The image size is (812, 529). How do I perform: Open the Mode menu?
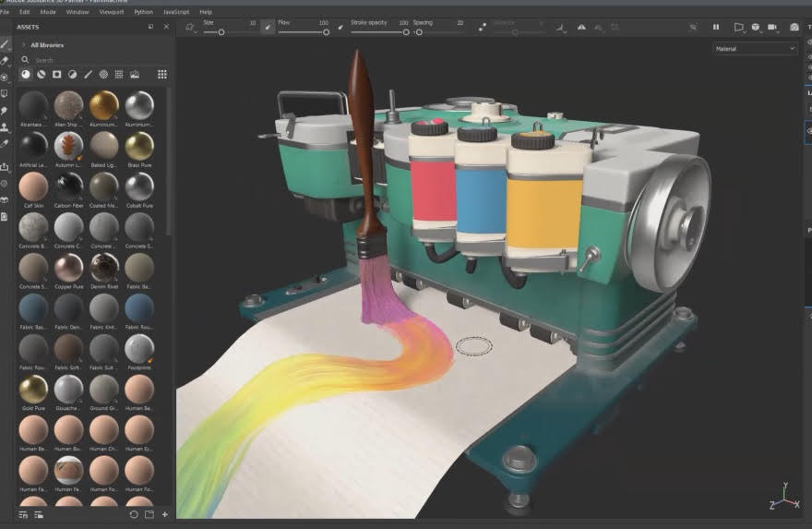tap(48, 11)
